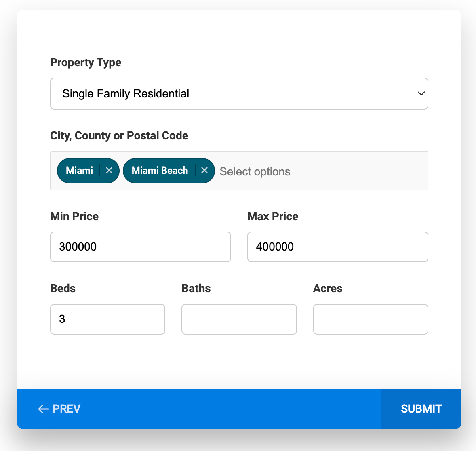The height and width of the screenshot is (451, 476).
Task: Go back with the PREV button
Action: coord(59,409)
